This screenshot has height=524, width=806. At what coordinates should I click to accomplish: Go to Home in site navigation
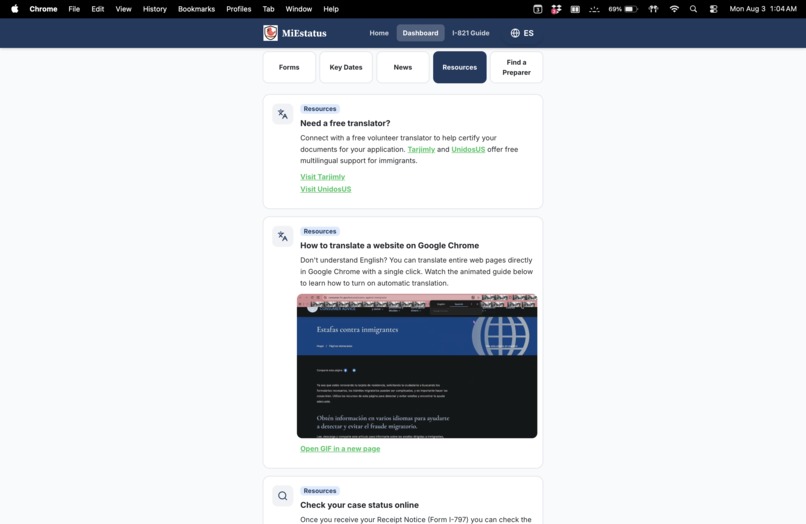379,33
